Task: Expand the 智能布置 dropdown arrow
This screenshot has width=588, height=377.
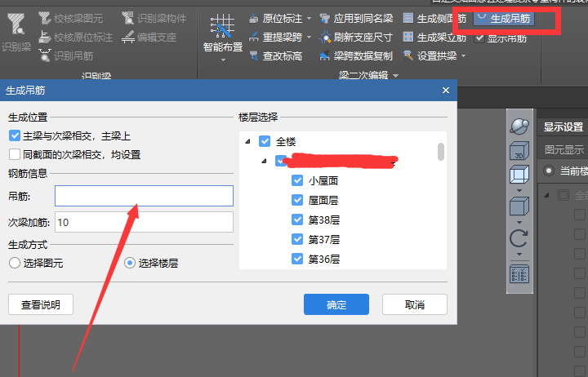Action: tap(223, 60)
